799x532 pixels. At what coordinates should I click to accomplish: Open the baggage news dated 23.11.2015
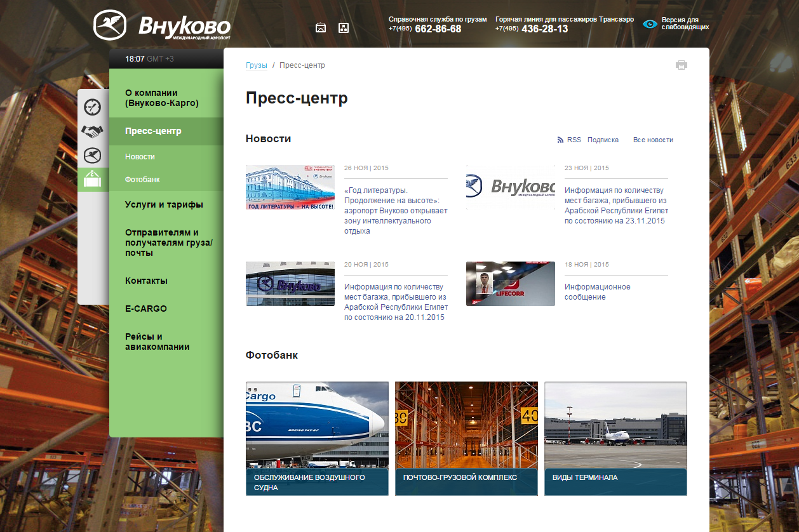[x=616, y=206]
